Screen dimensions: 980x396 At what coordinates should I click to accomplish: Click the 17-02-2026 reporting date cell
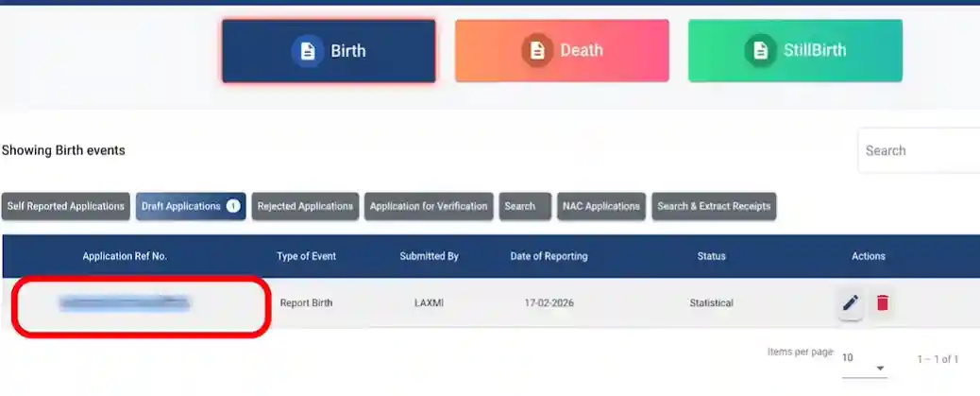tap(549, 303)
